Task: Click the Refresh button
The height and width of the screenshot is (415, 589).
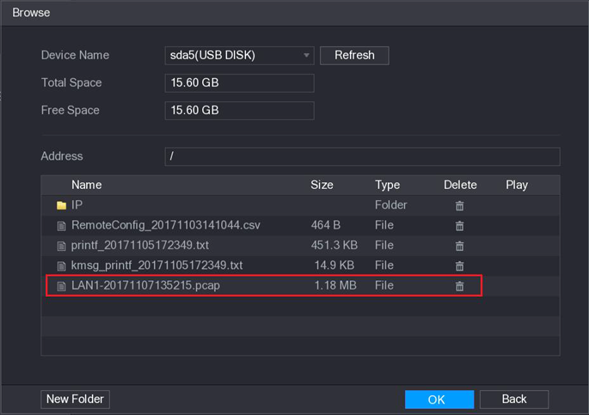Action: click(354, 56)
